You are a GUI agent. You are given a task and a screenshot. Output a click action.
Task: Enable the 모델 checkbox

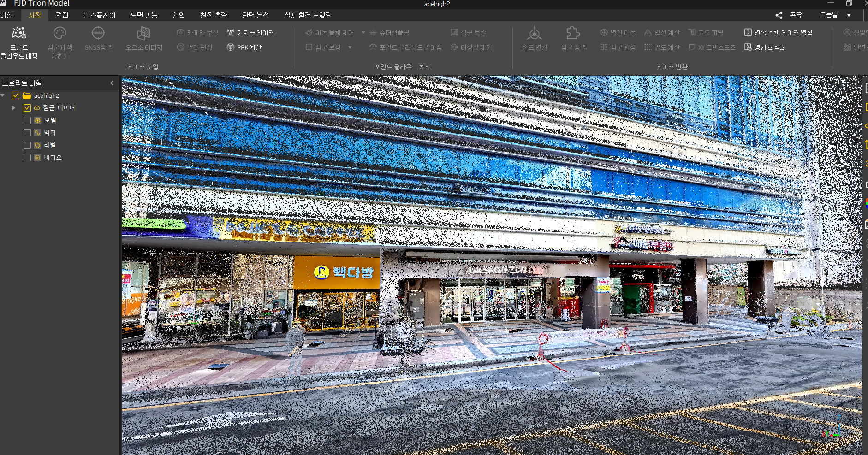(x=27, y=120)
